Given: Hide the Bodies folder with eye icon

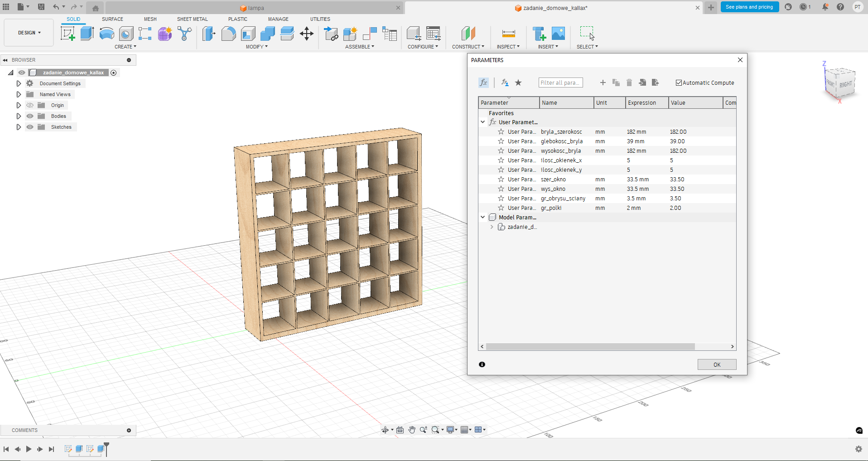Looking at the screenshot, I should tap(30, 116).
